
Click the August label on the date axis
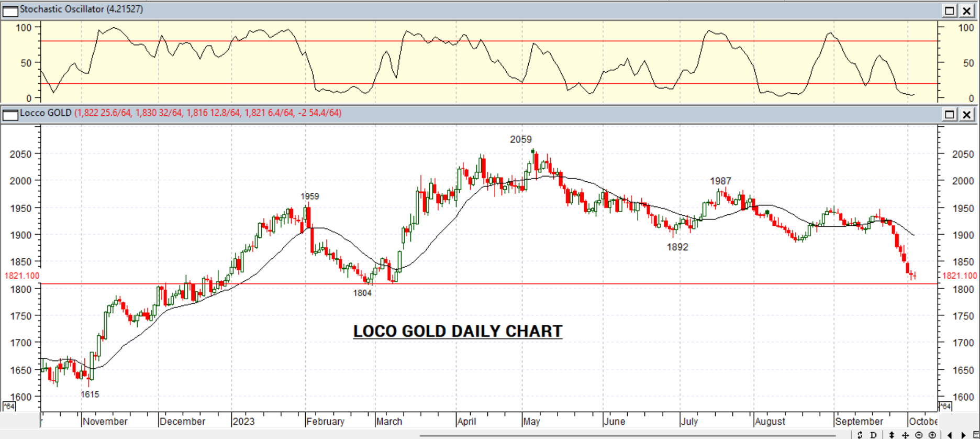click(x=770, y=421)
